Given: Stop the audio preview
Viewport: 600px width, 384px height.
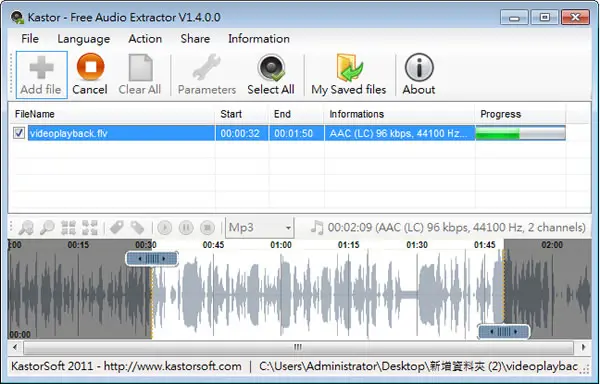Looking at the screenshot, I should click(x=207, y=228).
